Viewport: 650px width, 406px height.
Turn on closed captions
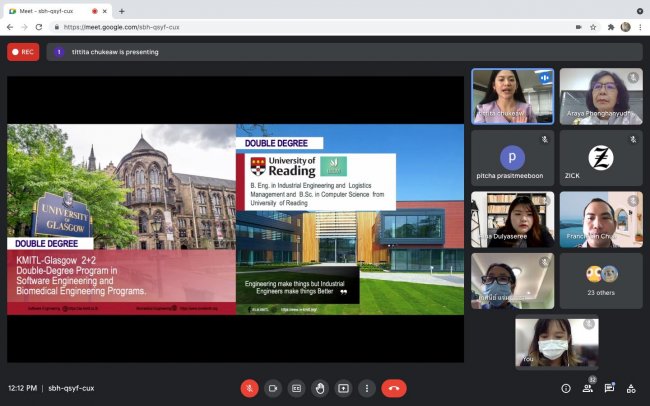click(x=296, y=388)
